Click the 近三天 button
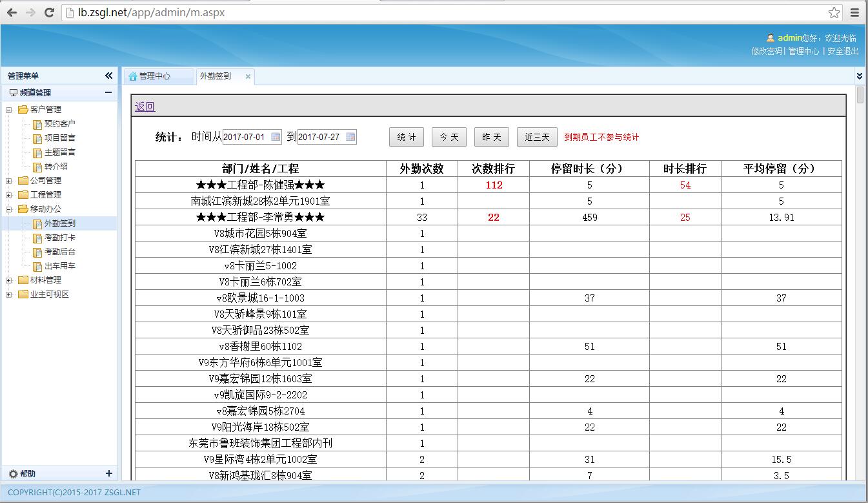868x503 pixels. click(536, 137)
